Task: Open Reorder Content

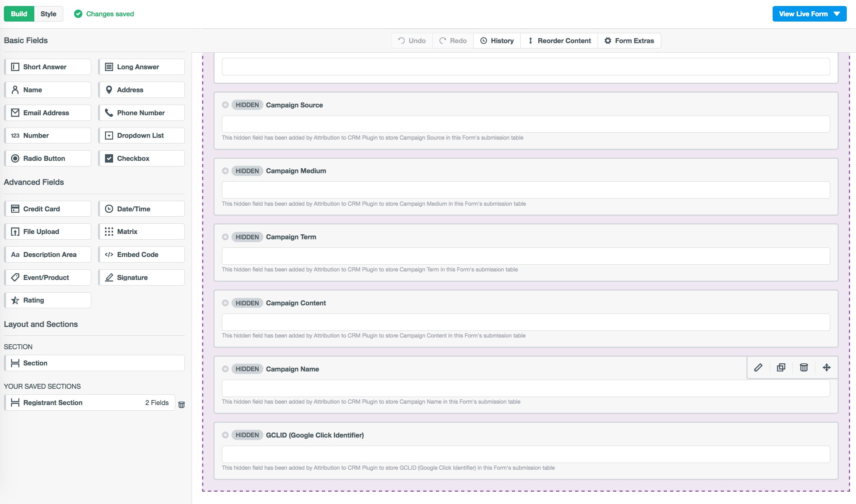Action: pos(559,40)
